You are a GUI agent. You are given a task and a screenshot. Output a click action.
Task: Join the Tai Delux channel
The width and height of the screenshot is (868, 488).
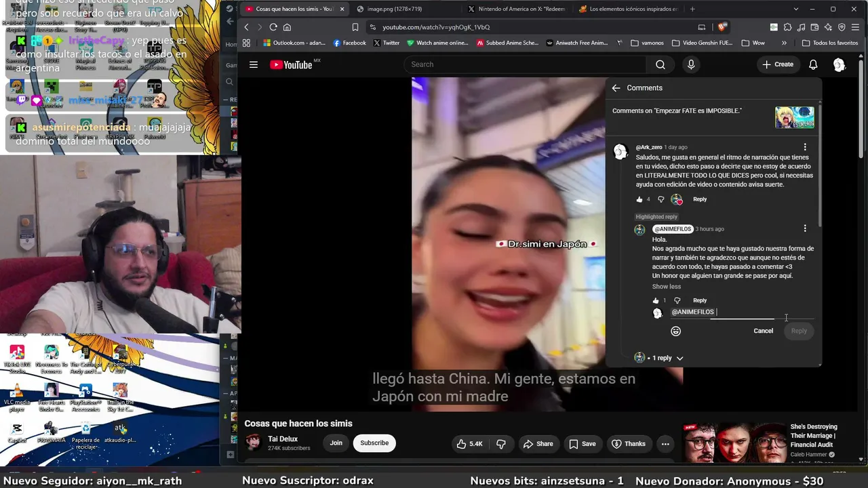coord(336,443)
